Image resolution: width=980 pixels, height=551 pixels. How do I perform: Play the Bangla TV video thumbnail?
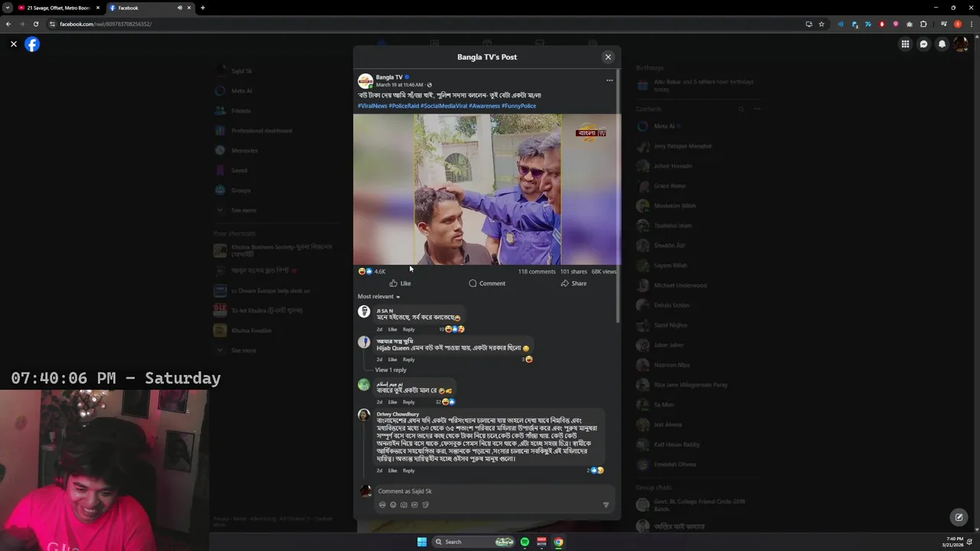click(x=487, y=189)
